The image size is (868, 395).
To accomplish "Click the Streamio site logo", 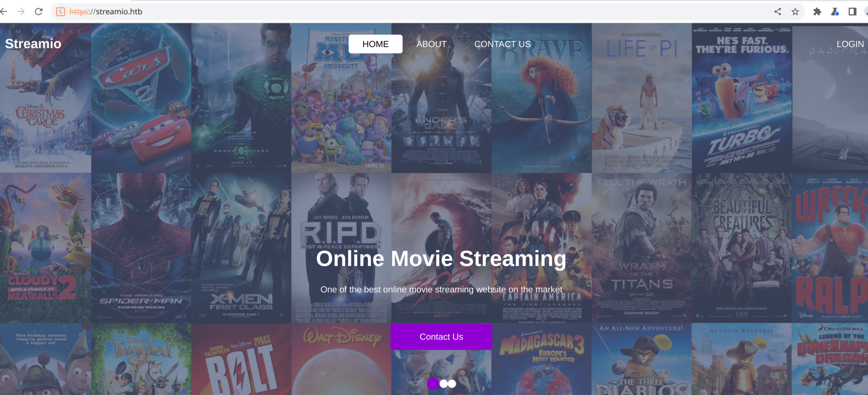I will [33, 44].
